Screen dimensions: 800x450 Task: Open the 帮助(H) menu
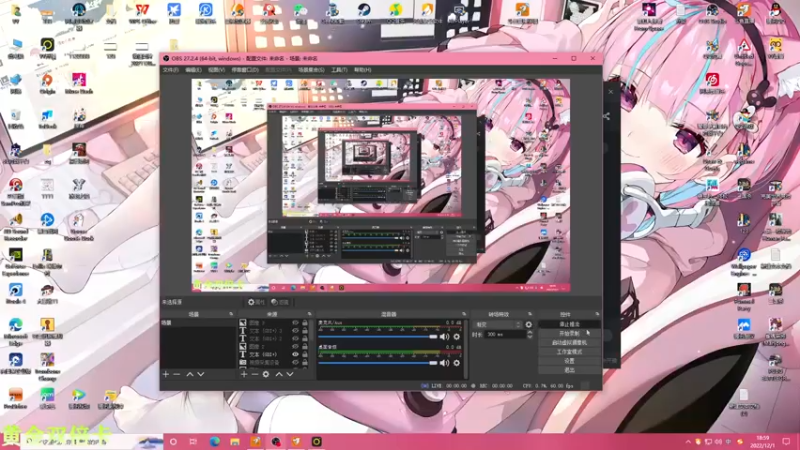tap(362, 70)
